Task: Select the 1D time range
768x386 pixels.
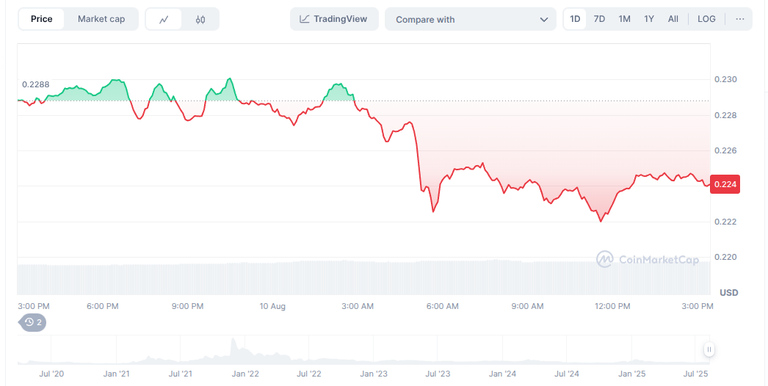Action: [x=575, y=19]
